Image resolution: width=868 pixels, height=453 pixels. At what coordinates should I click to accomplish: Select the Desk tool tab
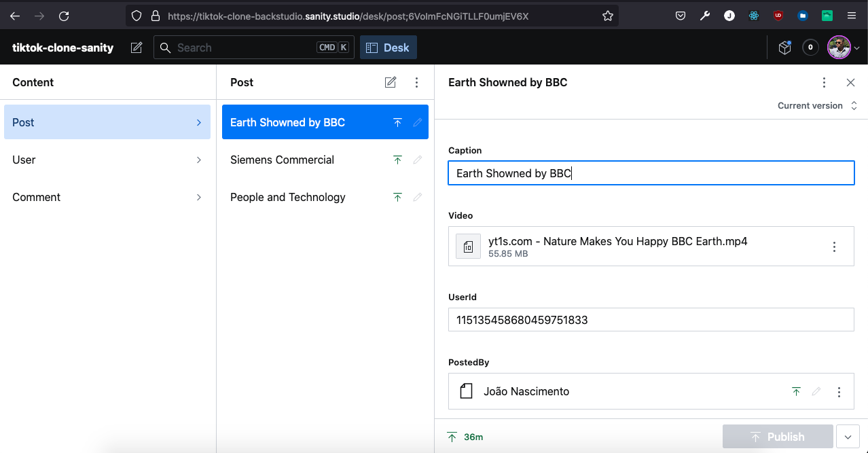tap(388, 48)
